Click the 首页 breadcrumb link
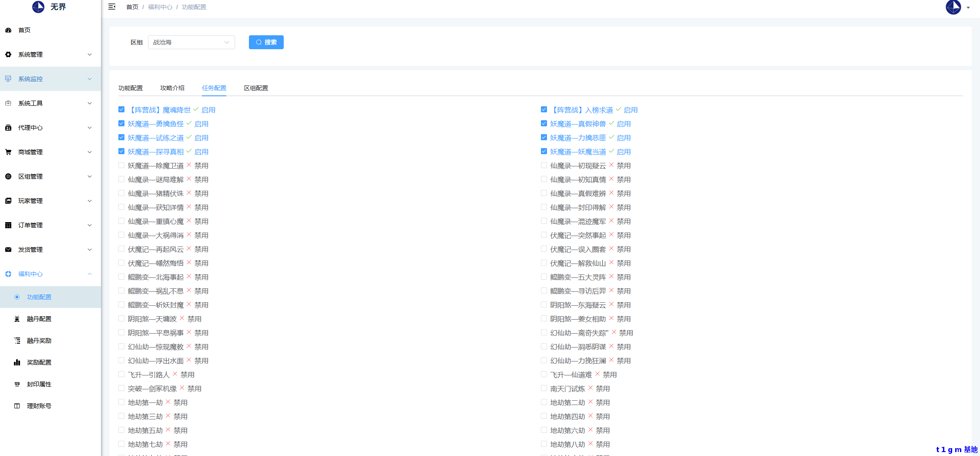This screenshot has width=980, height=456. 132,7
